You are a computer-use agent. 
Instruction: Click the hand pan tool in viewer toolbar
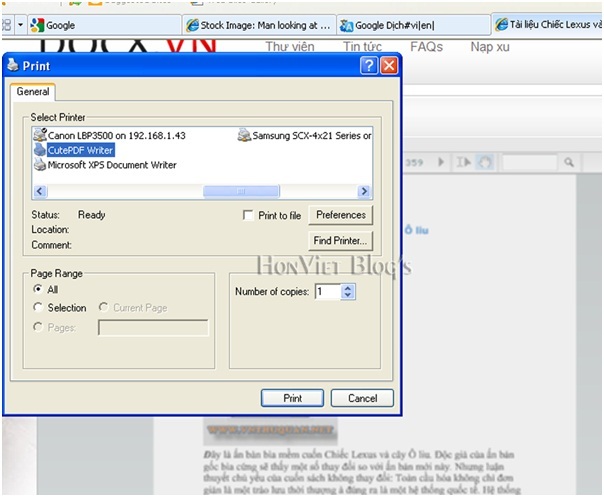coord(485,162)
